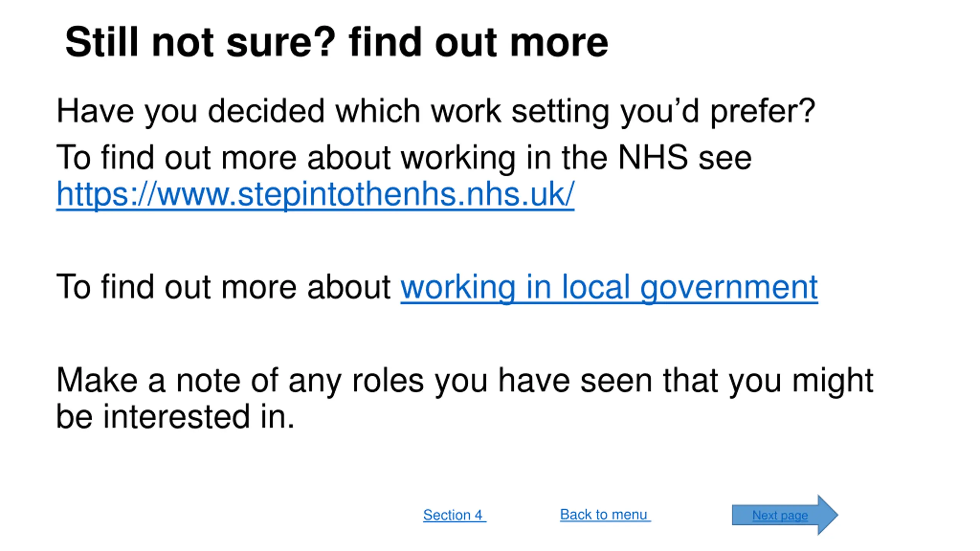The height and width of the screenshot is (551, 980).
Task: Return via the Back to menu link
Action: 605,515
